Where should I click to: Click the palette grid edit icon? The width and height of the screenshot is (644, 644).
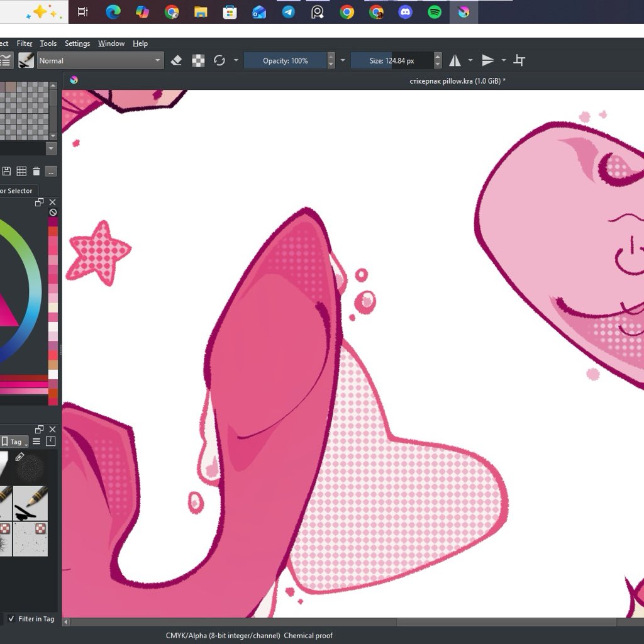pyautogui.click(x=21, y=171)
